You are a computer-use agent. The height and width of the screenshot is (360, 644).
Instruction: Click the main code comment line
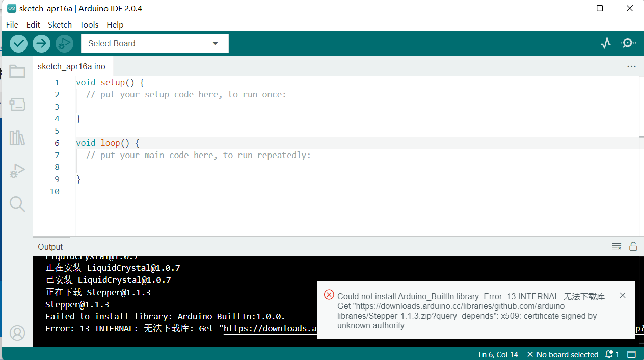pyautogui.click(x=198, y=155)
